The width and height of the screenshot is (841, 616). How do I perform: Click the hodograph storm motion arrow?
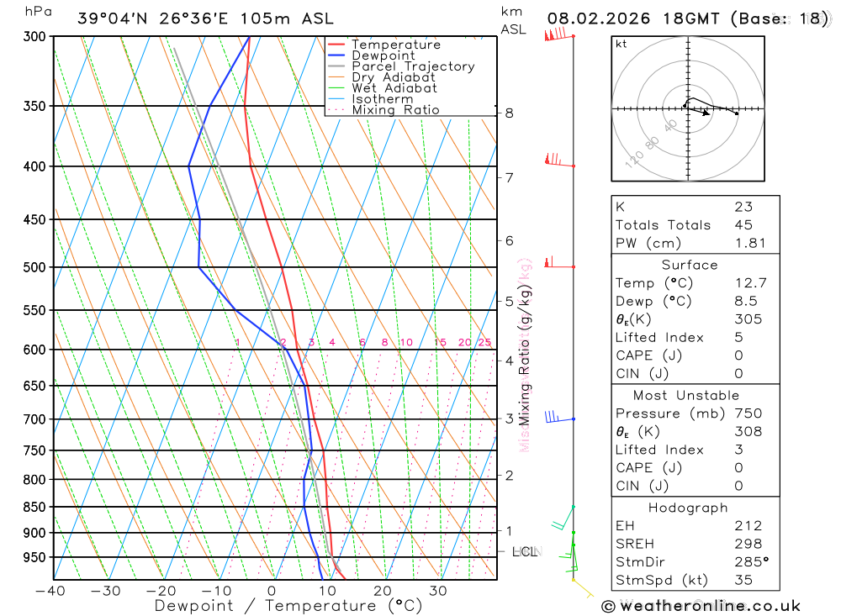click(698, 111)
